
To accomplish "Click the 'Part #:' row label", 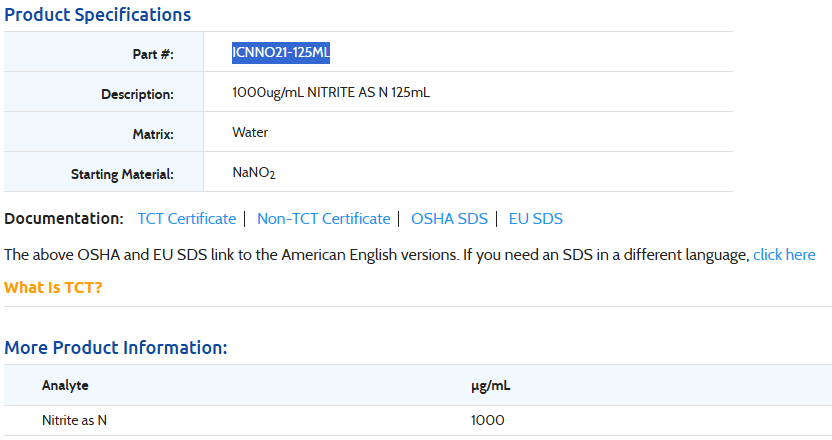I will click(152, 54).
